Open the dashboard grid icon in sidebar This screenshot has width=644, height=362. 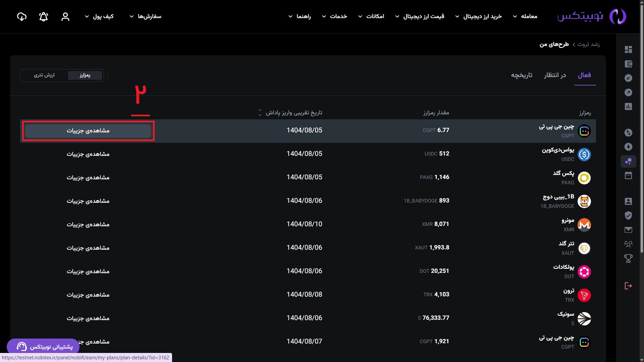[x=628, y=50]
